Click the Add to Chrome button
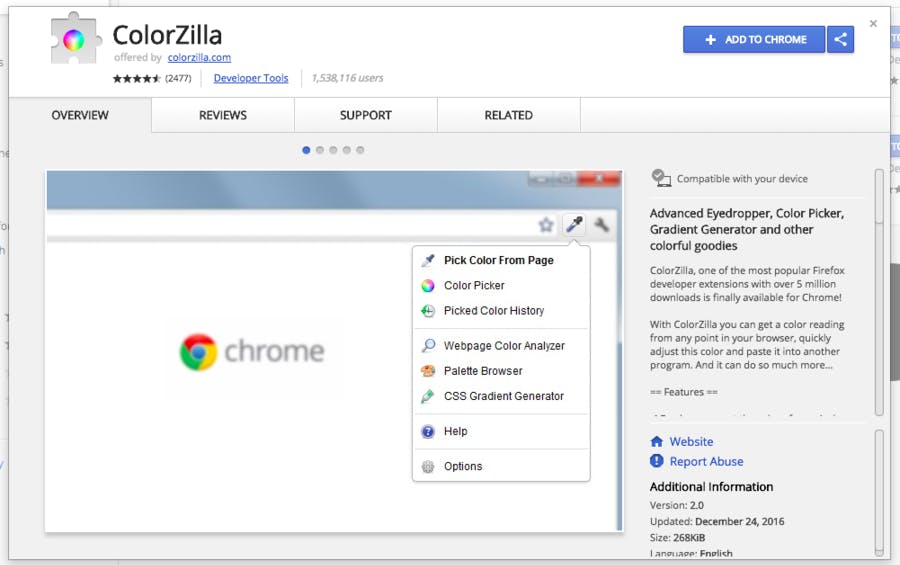This screenshot has width=900, height=565. [x=754, y=40]
